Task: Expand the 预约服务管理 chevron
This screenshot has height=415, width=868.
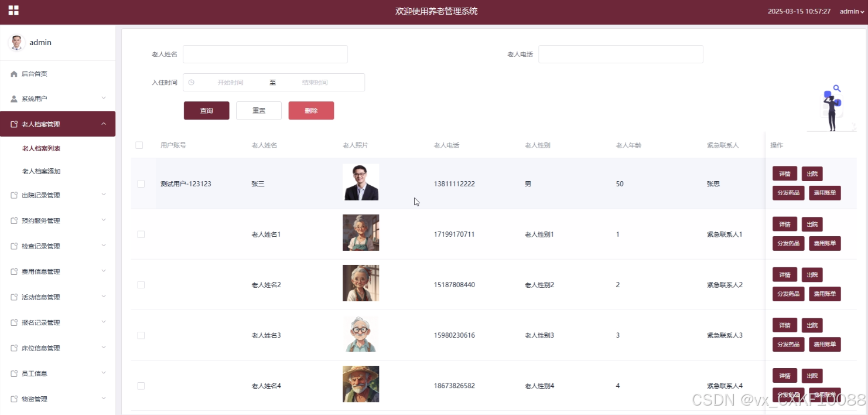Action: click(104, 220)
